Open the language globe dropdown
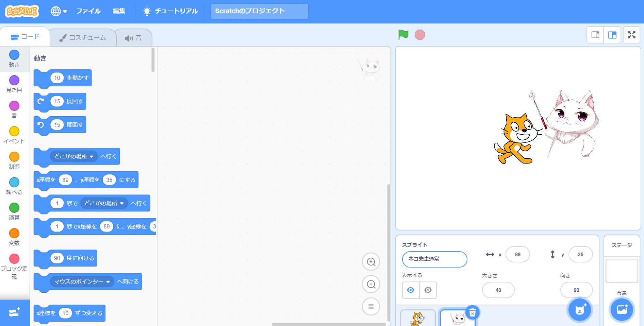 (x=59, y=11)
